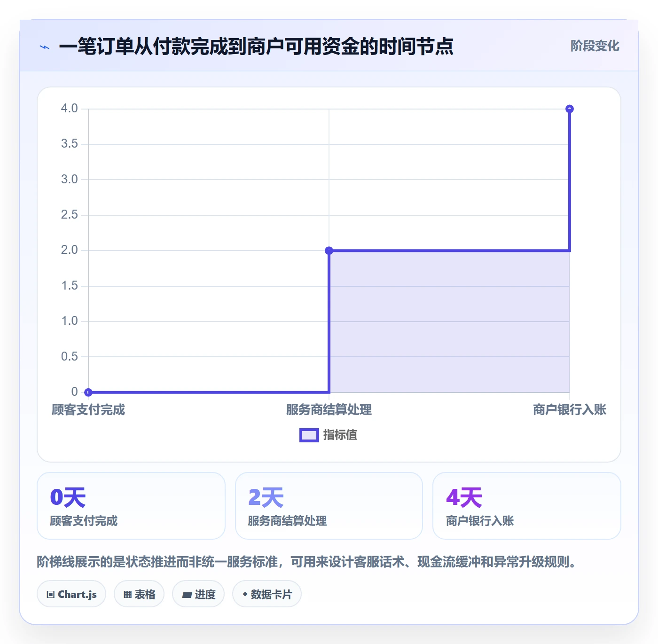Click the data point at 顾客支付完成
658x644 pixels.
(x=88, y=392)
